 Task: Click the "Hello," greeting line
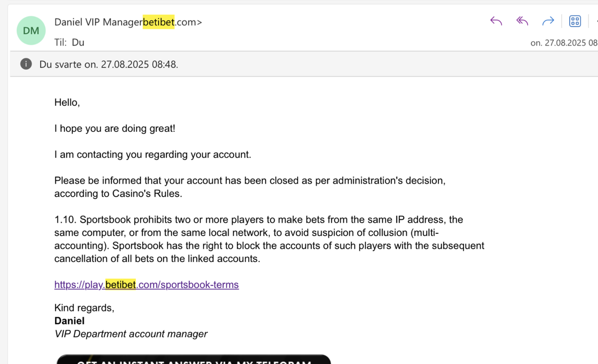coord(67,102)
